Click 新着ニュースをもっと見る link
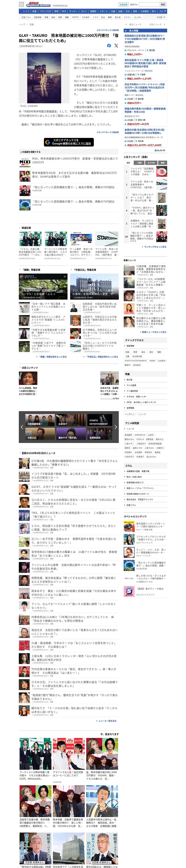186x868 pixels. [x=154, y=332]
